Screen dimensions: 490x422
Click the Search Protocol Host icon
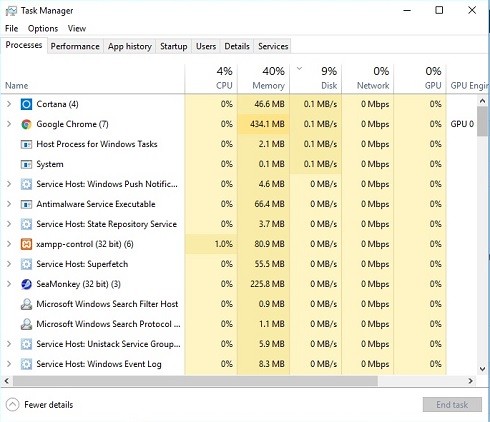click(26, 324)
